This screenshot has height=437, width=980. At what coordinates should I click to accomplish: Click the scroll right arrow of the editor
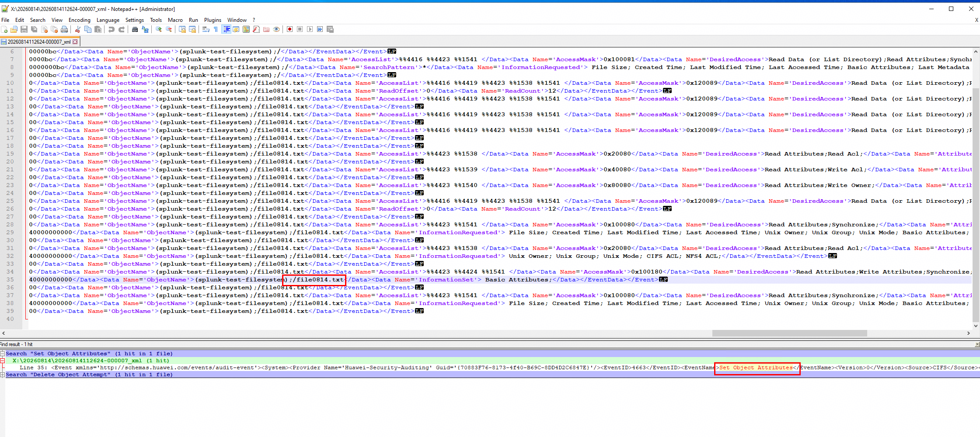[x=969, y=333]
